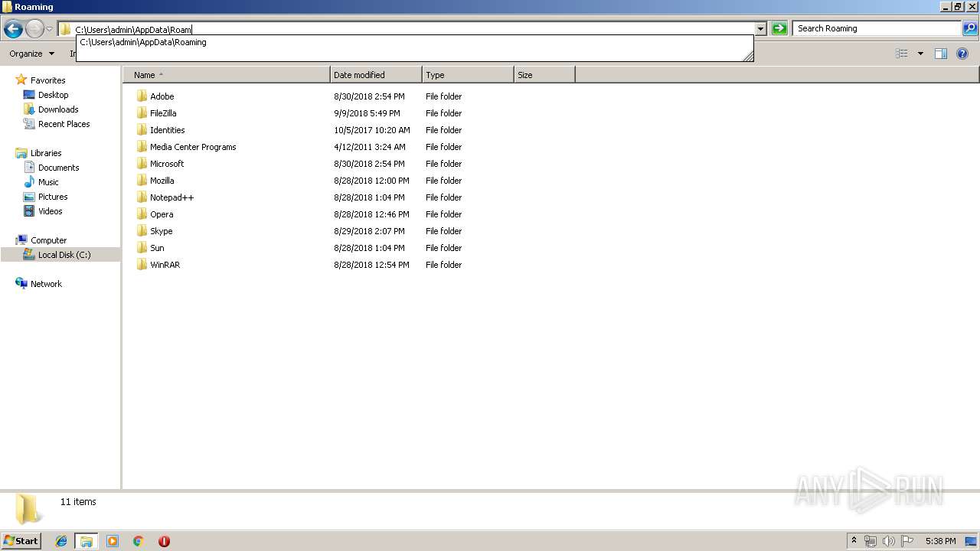The width and height of the screenshot is (980, 551).
Task: Launch Google Chrome from taskbar
Action: coord(139,541)
